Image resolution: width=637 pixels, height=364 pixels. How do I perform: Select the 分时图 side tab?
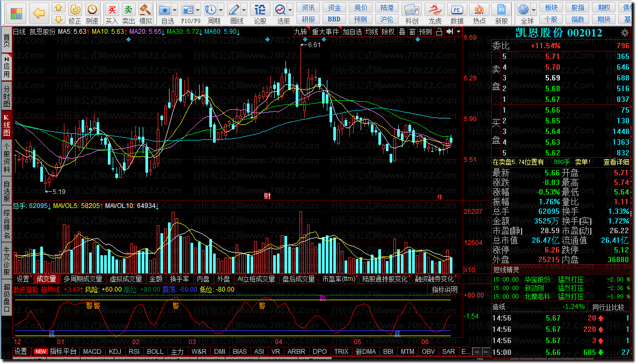[6, 96]
